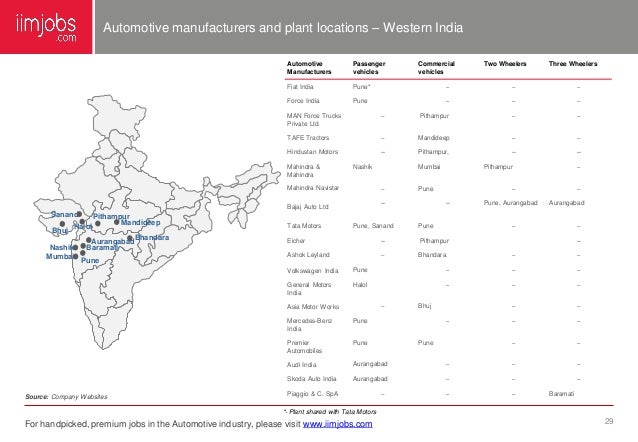Click the Pune label on the map
This screenshot has width=638, height=442.
[x=90, y=260]
